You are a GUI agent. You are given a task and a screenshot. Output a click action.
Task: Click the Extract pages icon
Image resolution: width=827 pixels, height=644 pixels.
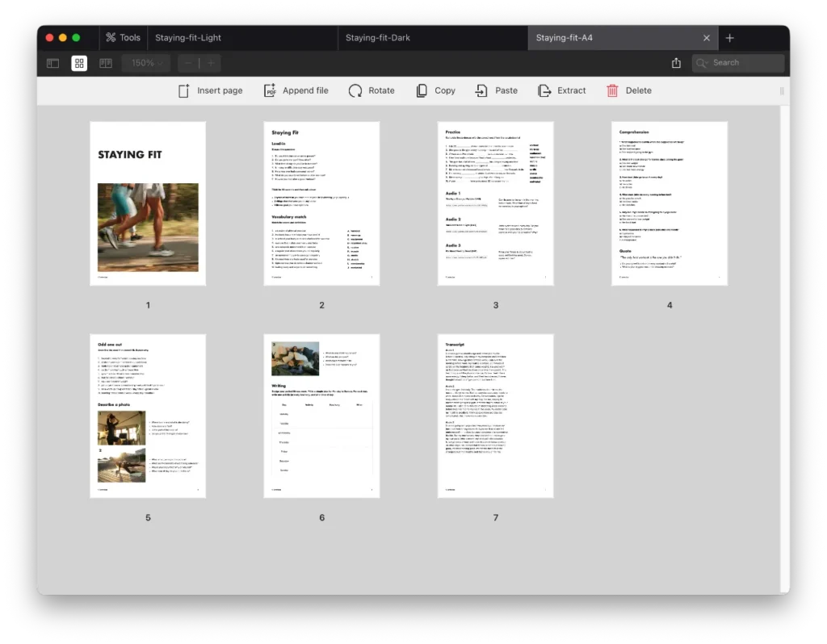(x=544, y=90)
